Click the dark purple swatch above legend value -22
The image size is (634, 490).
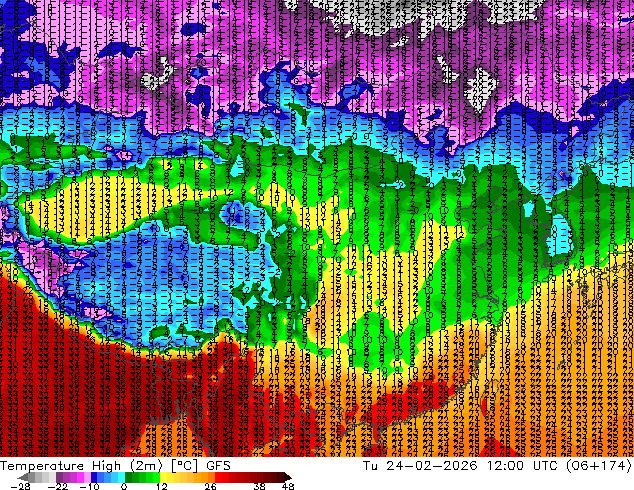pyautogui.click(x=59, y=477)
